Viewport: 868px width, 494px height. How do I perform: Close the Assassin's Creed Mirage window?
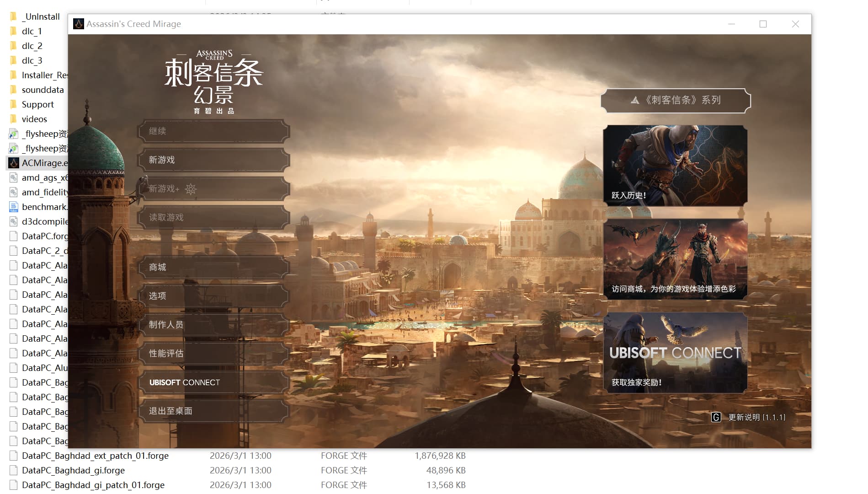click(795, 24)
